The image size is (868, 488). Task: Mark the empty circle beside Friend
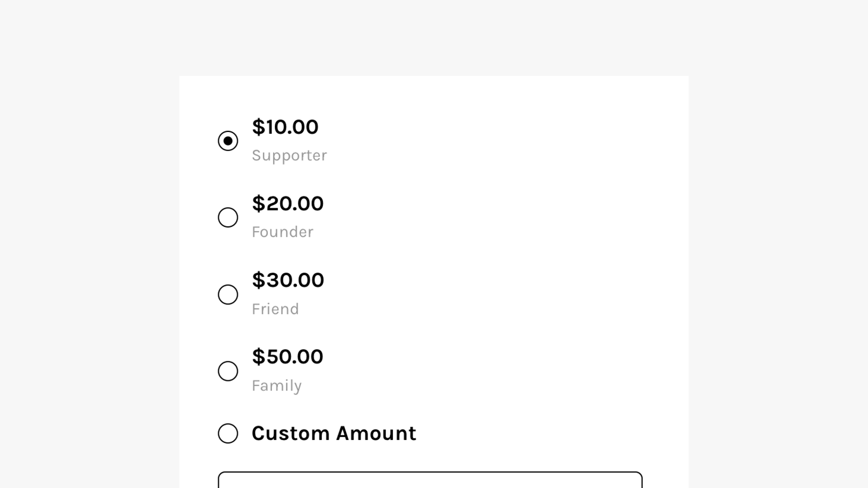(228, 295)
